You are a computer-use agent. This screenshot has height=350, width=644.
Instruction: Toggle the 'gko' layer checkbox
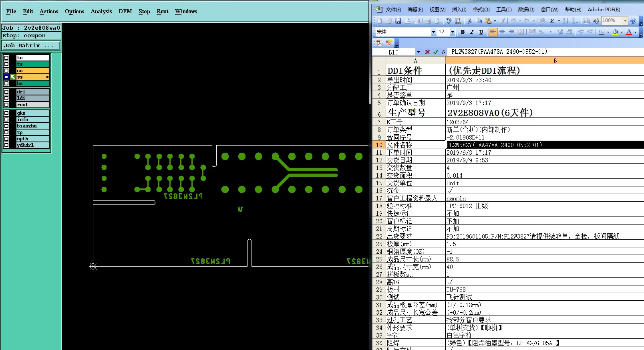click(x=6, y=113)
